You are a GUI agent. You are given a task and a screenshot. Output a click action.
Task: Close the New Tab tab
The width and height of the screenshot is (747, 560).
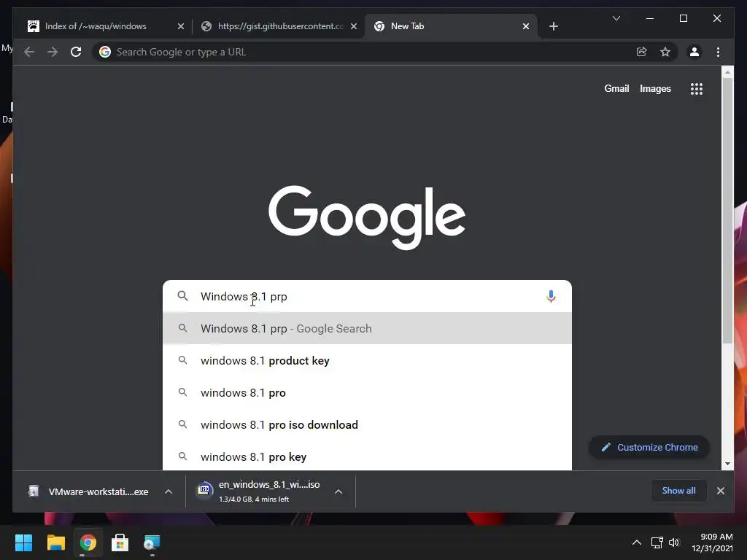click(525, 26)
